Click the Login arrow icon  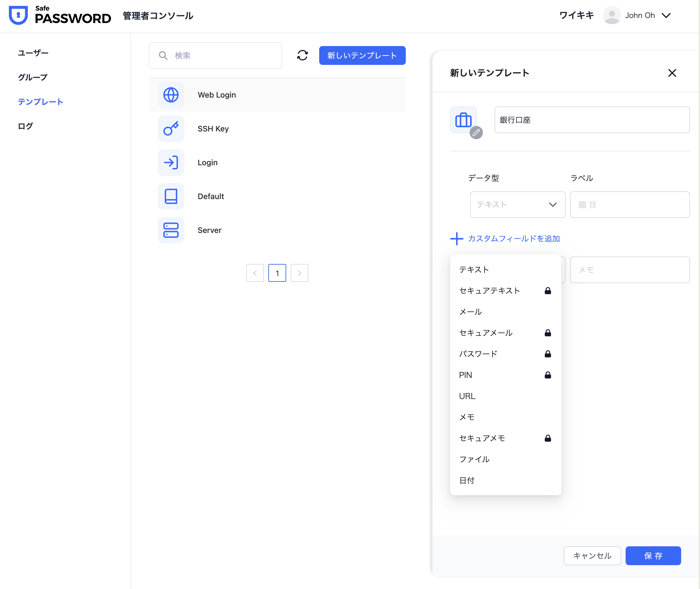point(171,163)
